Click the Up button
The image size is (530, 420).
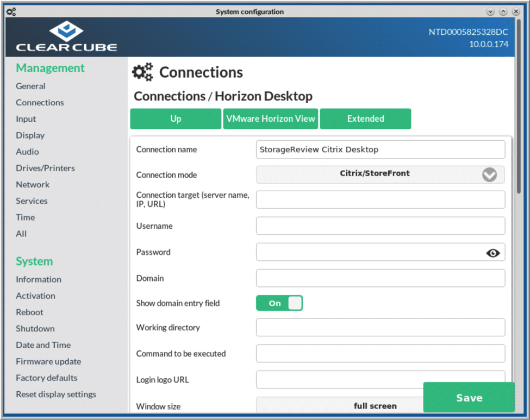pyautogui.click(x=176, y=118)
